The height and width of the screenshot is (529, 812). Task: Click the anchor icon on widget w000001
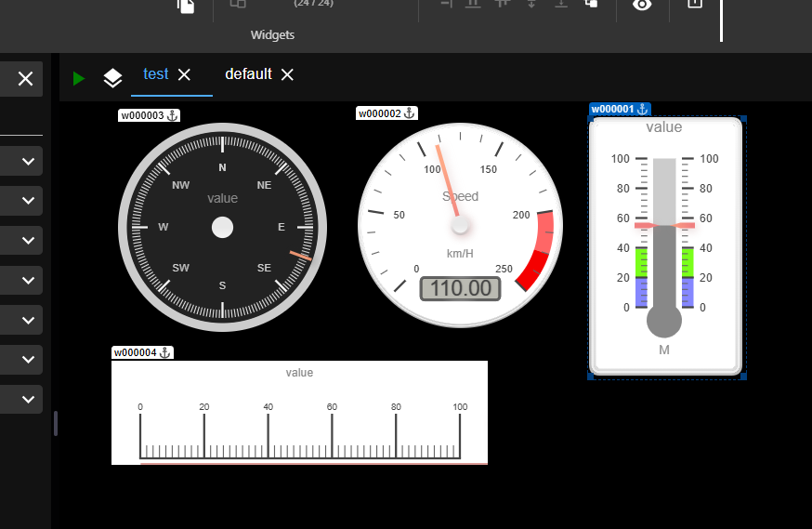pos(643,109)
